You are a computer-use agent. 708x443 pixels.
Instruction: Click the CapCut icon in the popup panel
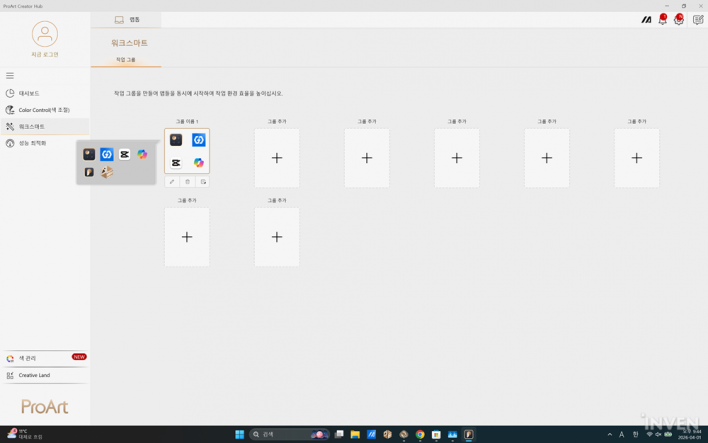124,155
